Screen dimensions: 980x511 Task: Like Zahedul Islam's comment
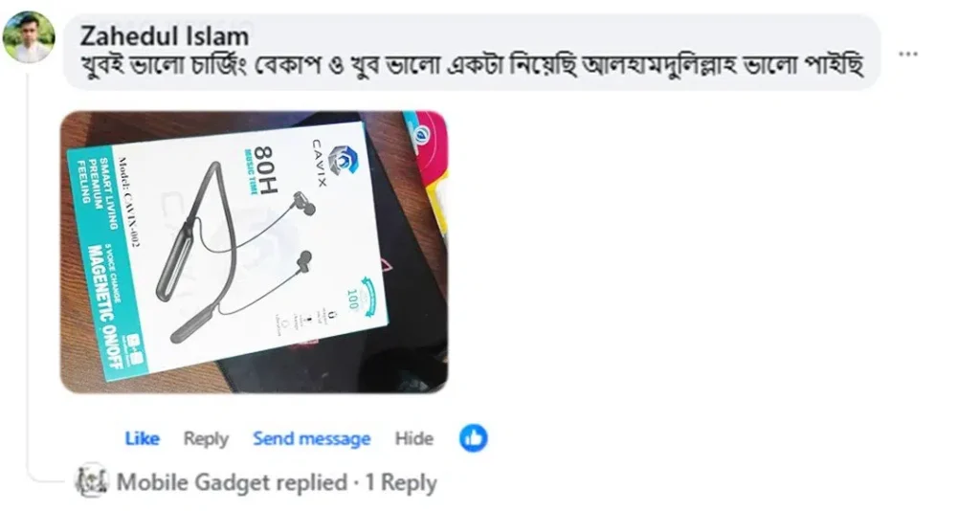142,438
